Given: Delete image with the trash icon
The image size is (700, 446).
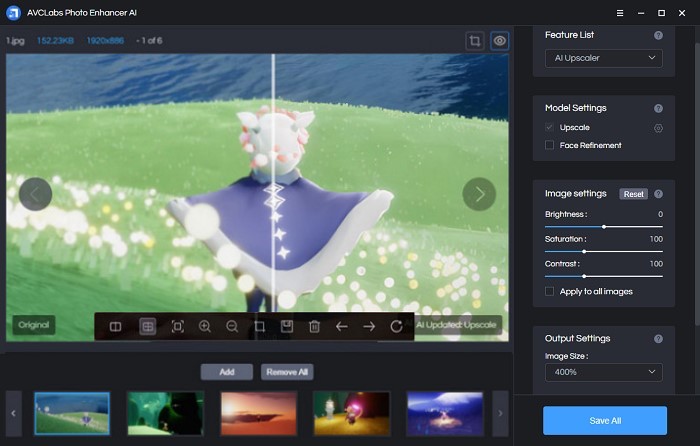Looking at the screenshot, I should (x=314, y=327).
